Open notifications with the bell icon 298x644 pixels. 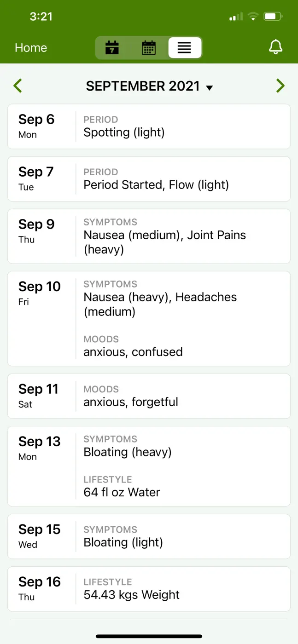coord(275,47)
